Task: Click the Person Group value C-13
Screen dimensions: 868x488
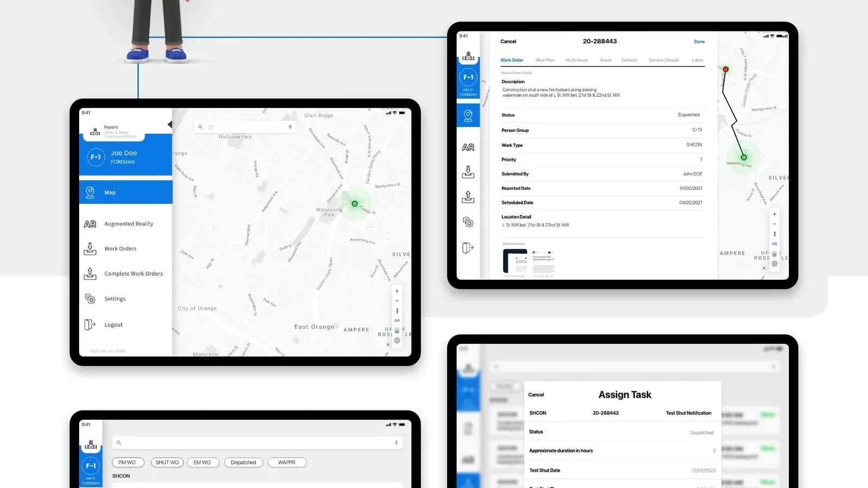Action: pyautogui.click(x=697, y=130)
